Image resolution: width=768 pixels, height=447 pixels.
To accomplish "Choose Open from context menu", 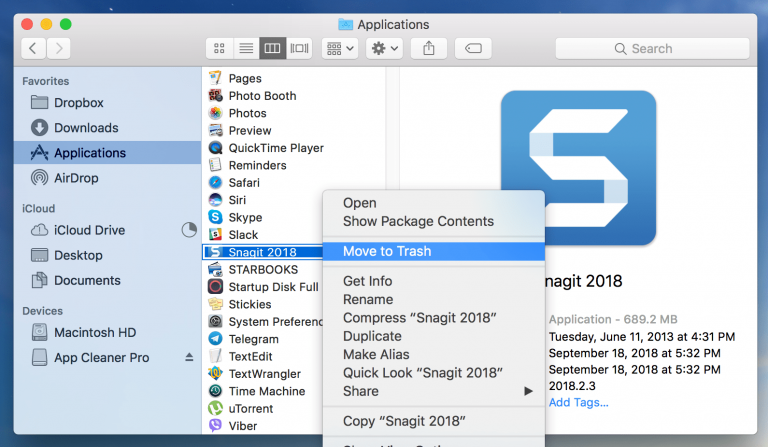I will [433, 203].
